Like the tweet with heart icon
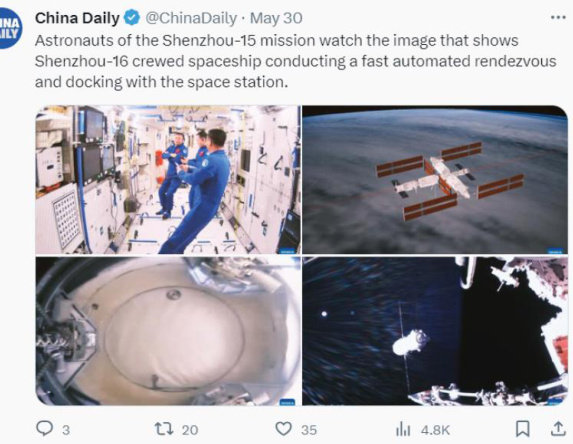The image size is (573, 444). click(283, 429)
